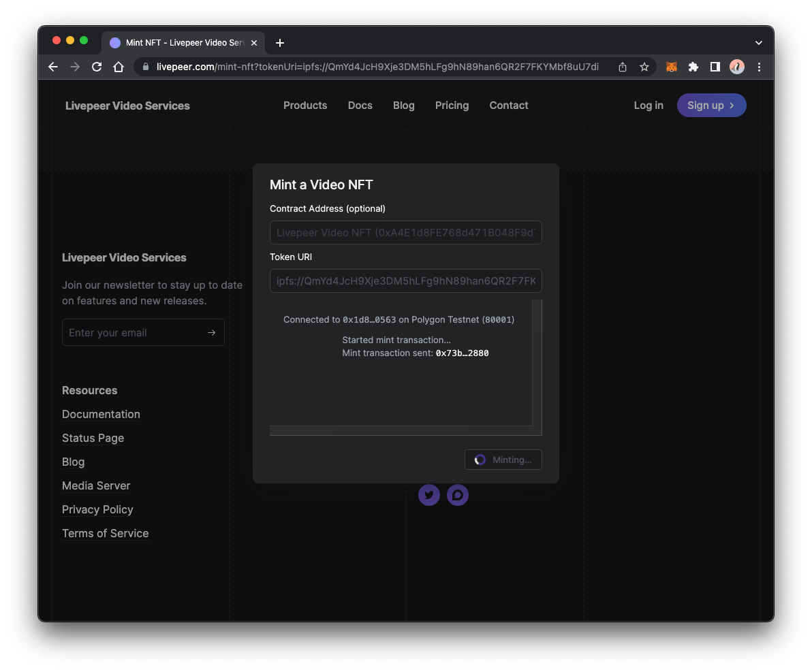This screenshot has height=672, width=812.
Task: Open the Media Server footer link
Action: tap(96, 485)
